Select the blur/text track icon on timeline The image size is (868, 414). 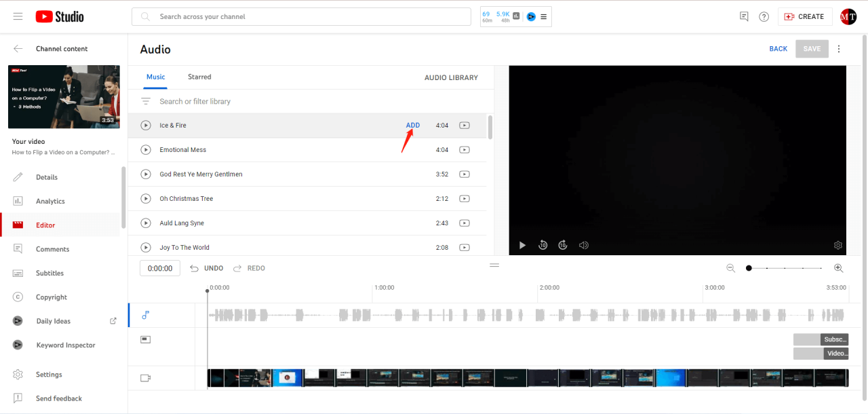tap(145, 339)
